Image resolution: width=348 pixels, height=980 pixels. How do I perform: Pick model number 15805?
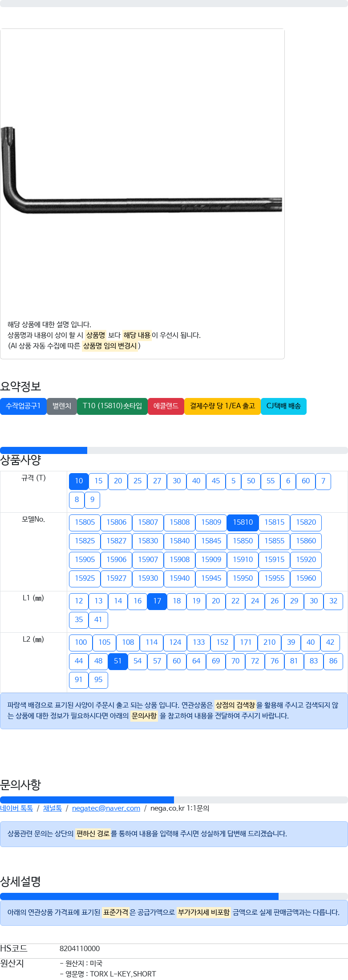[x=85, y=522]
